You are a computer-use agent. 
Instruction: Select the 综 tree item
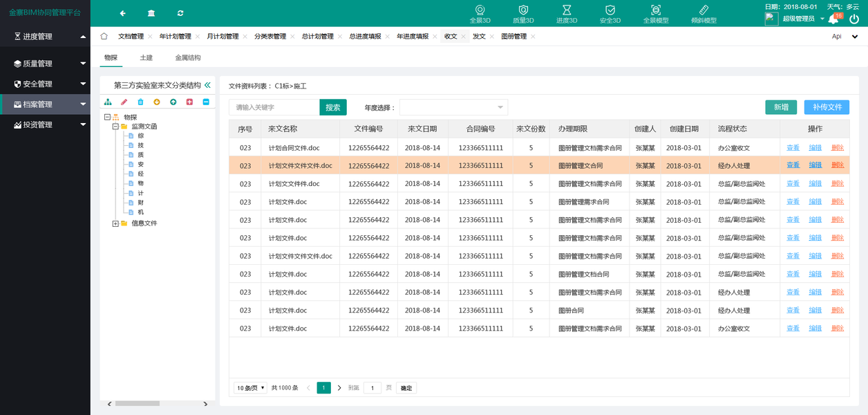point(140,136)
